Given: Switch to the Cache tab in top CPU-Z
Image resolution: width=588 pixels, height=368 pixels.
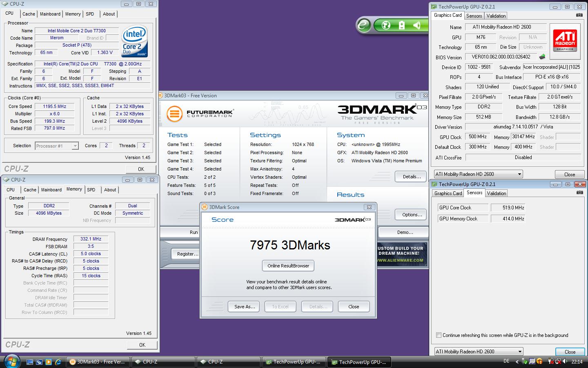Looking at the screenshot, I should [29, 14].
